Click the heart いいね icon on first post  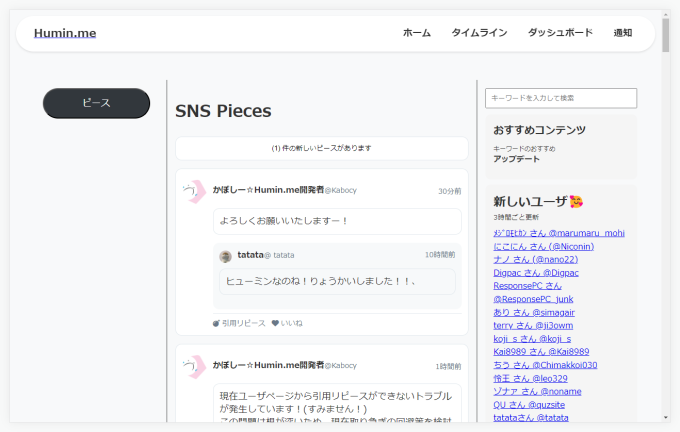(275, 323)
